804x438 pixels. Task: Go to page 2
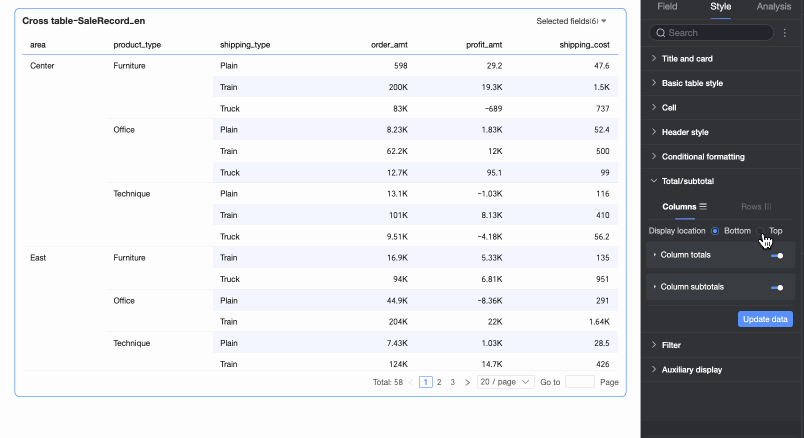[x=438, y=382]
